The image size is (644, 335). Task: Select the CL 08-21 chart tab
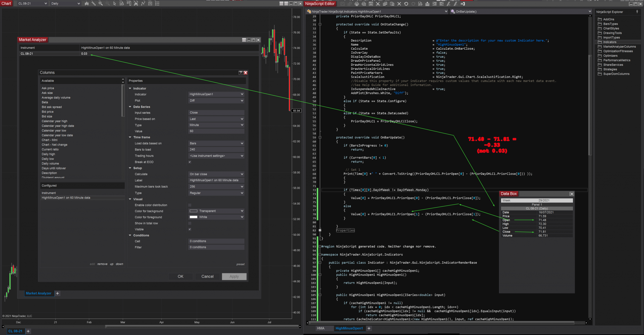click(x=15, y=331)
